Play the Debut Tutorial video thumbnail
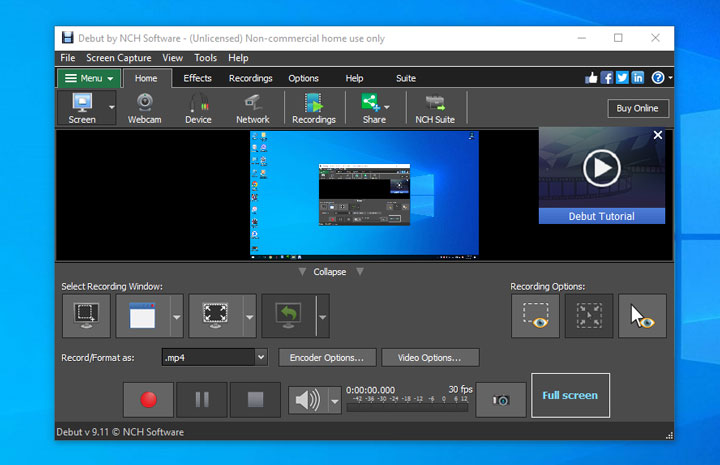Screen dimensions: 720x465 (x=601, y=167)
